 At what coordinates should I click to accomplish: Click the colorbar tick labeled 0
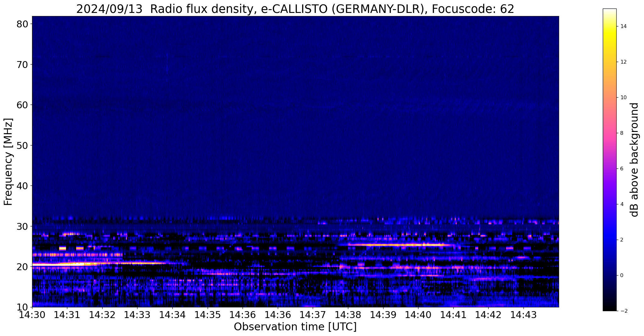(621, 276)
